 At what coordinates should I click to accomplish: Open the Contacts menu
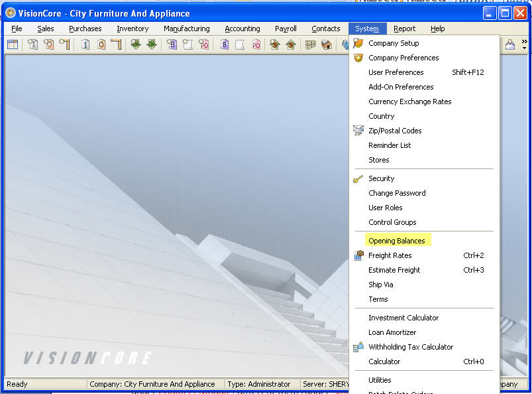tap(326, 29)
